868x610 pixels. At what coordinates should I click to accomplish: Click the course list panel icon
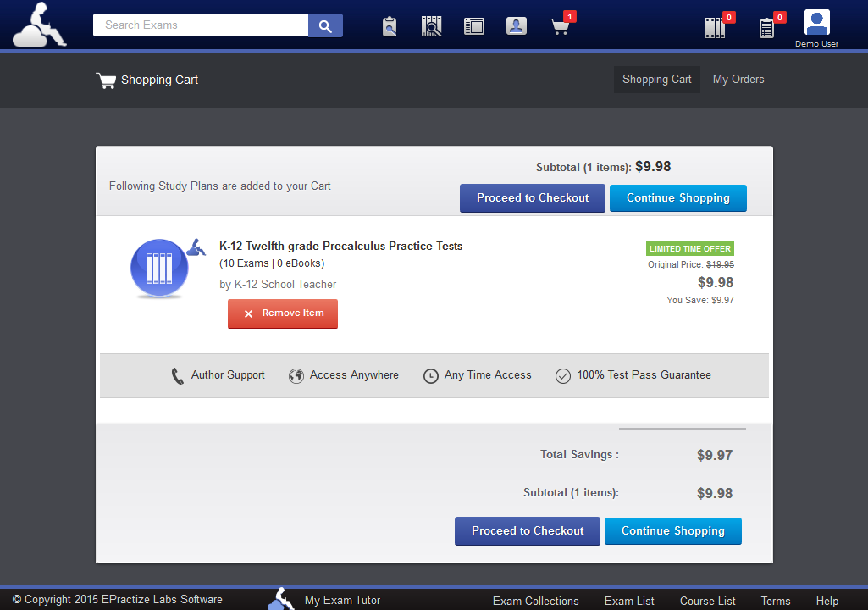[474, 26]
